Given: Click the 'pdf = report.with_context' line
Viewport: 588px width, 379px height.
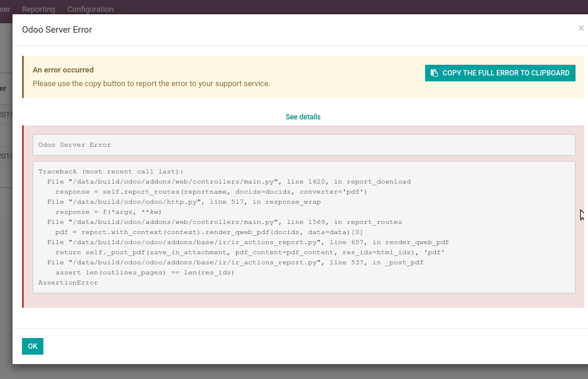Looking at the screenshot, I should (209, 232).
